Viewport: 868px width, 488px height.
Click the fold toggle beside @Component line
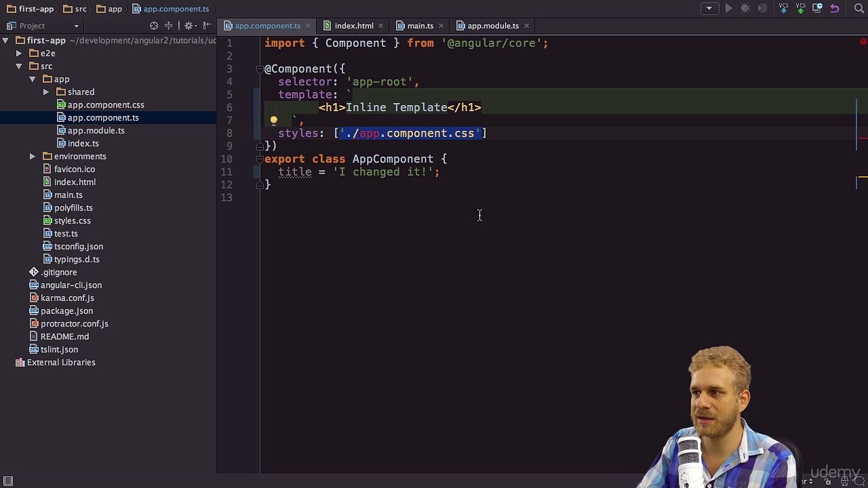click(x=259, y=69)
